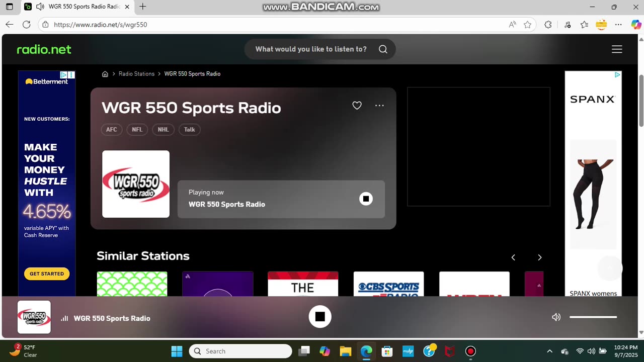Viewport: 644px width, 362px height.
Task: Click the taskbar Search box
Action: (x=240, y=351)
